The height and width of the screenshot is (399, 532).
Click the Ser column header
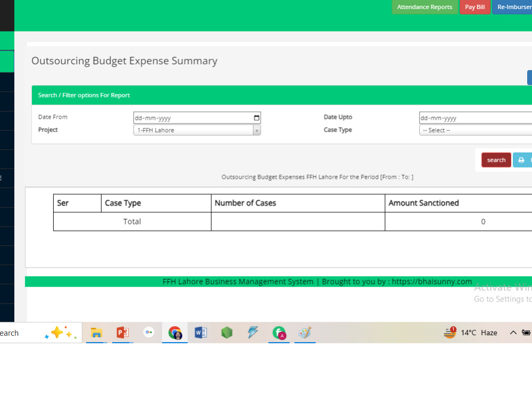pos(77,203)
